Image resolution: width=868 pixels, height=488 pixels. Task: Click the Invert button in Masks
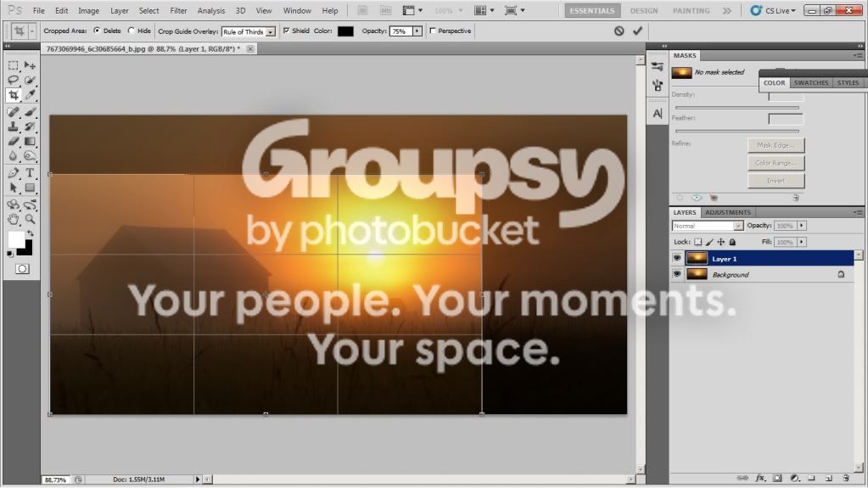pos(776,181)
